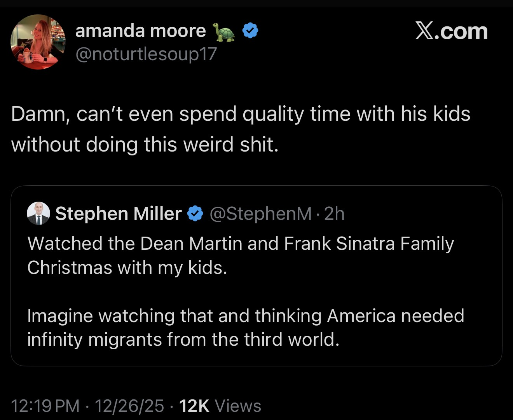
Task: Click amanda moore's profile picture
Action: point(38,42)
